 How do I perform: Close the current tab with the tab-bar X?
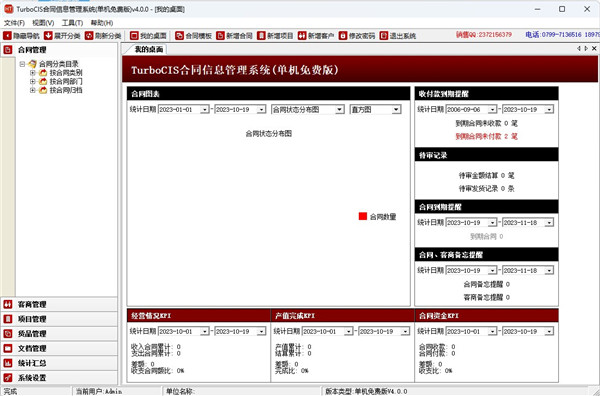pos(594,49)
